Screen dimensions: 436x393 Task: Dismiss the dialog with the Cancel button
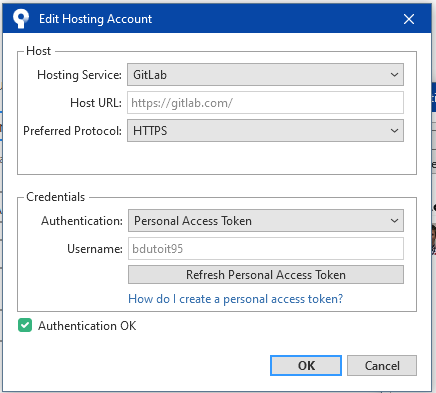[x=382, y=366]
